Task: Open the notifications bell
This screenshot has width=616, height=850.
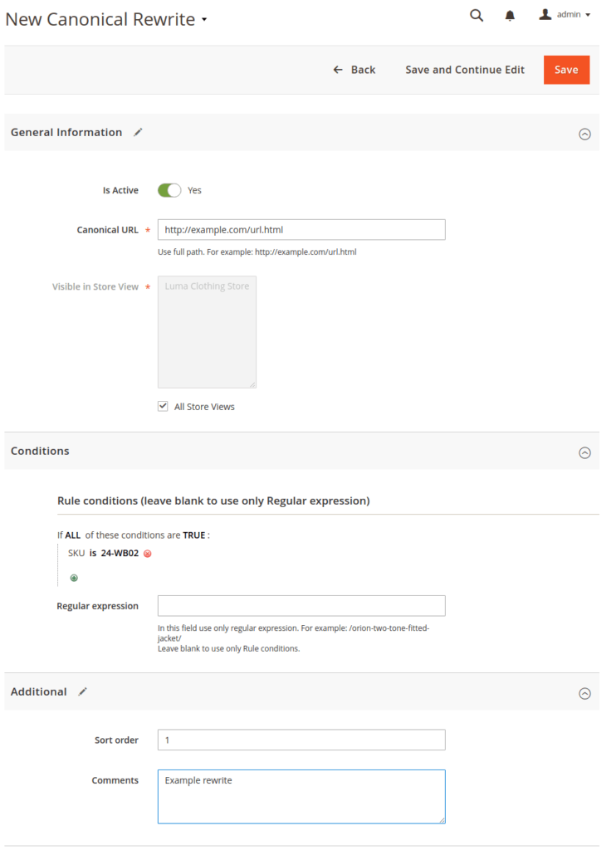Action: (510, 15)
